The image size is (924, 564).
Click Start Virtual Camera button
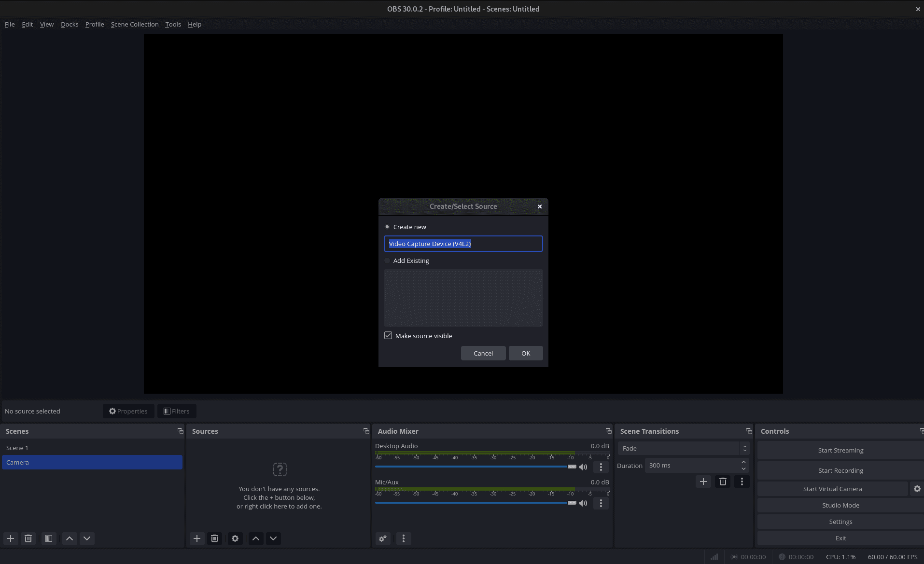point(832,489)
